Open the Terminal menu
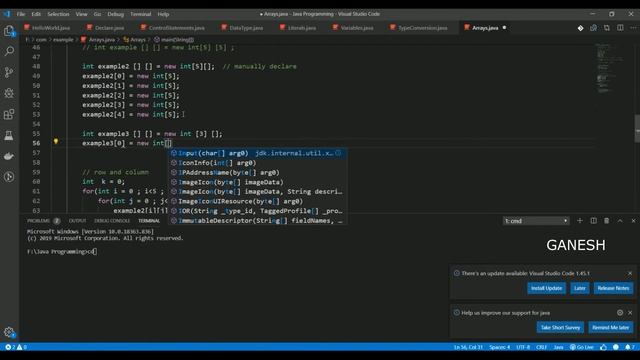Screen dimensions: 640x360 [x=140, y=14]
